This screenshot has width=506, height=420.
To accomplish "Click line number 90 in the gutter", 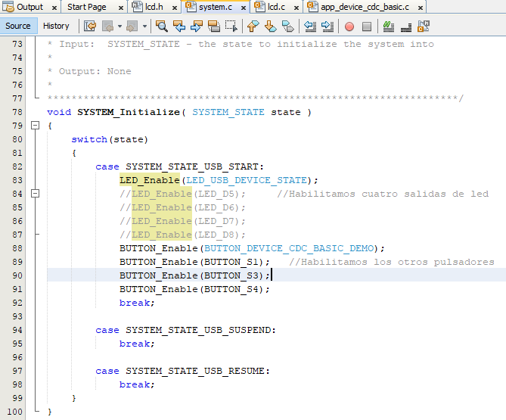I will pos(17,275).
